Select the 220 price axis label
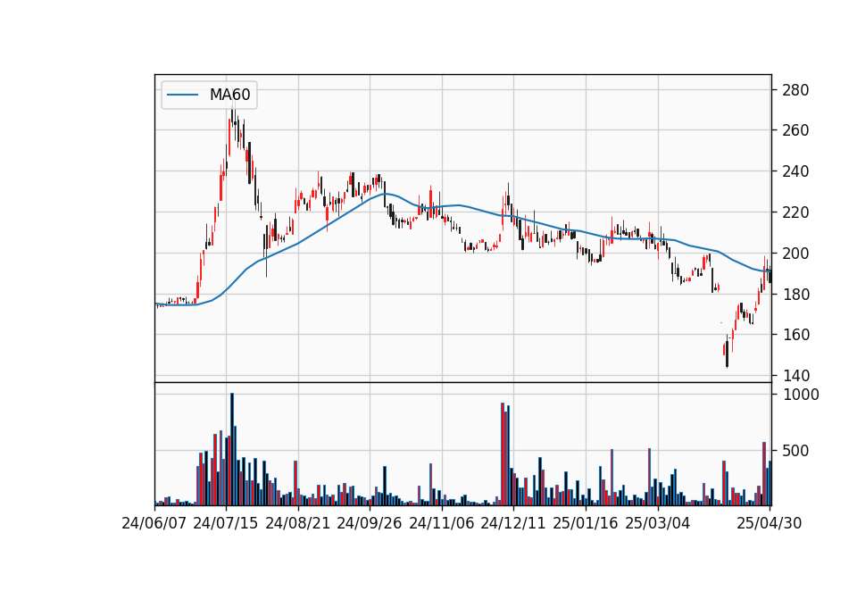 click(x=795, y=212)
